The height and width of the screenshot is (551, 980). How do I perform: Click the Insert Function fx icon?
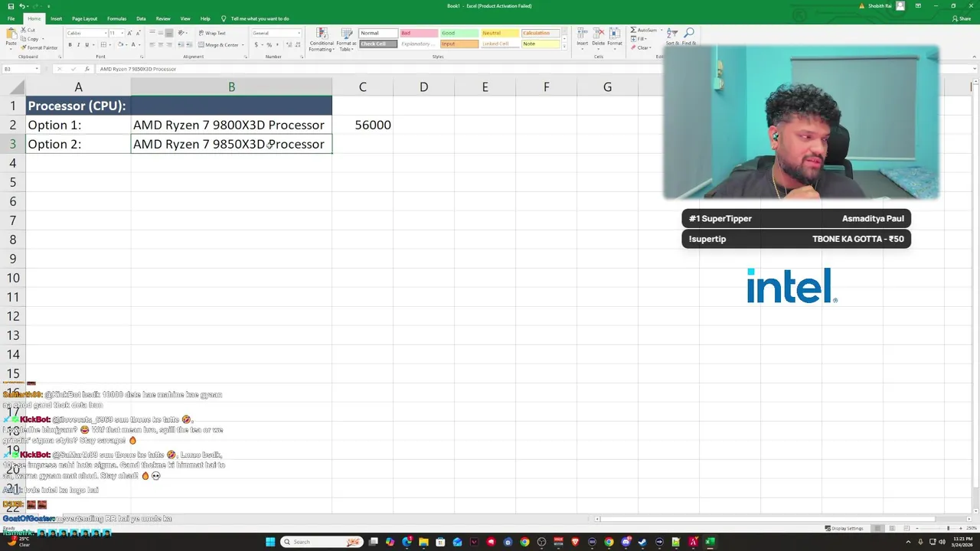coord(87,69)
